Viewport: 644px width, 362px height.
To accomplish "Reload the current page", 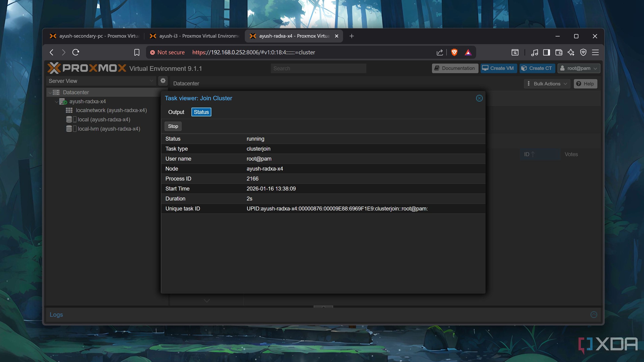I will pos(76,52).
